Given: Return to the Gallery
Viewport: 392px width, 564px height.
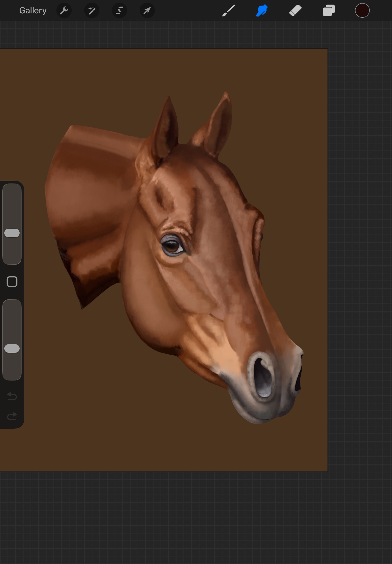Looking at the screenshot, I should click(33, 11).
